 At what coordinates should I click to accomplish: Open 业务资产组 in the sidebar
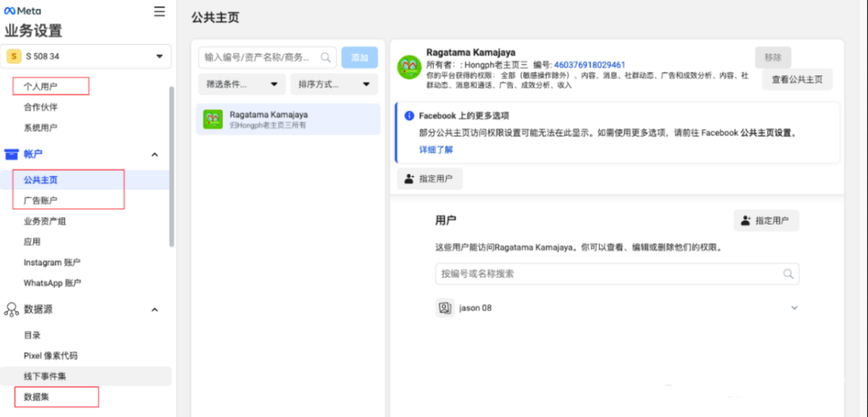pyautogui.click(x=45, y=221)
